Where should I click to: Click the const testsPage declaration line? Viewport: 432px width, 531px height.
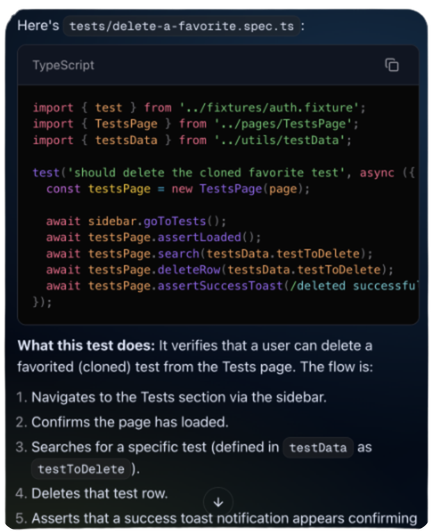point(178,189)
